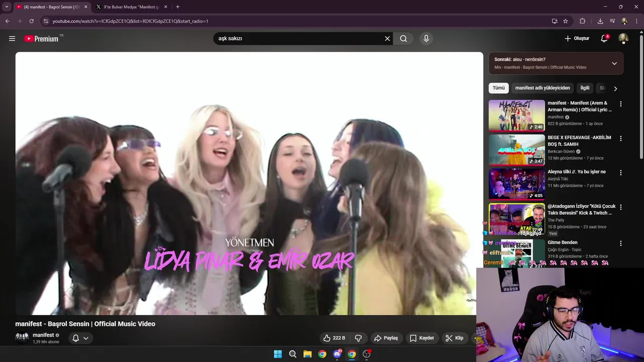Clear the search text with the X
Screen dimensions: 644x362
coord(387,39)
